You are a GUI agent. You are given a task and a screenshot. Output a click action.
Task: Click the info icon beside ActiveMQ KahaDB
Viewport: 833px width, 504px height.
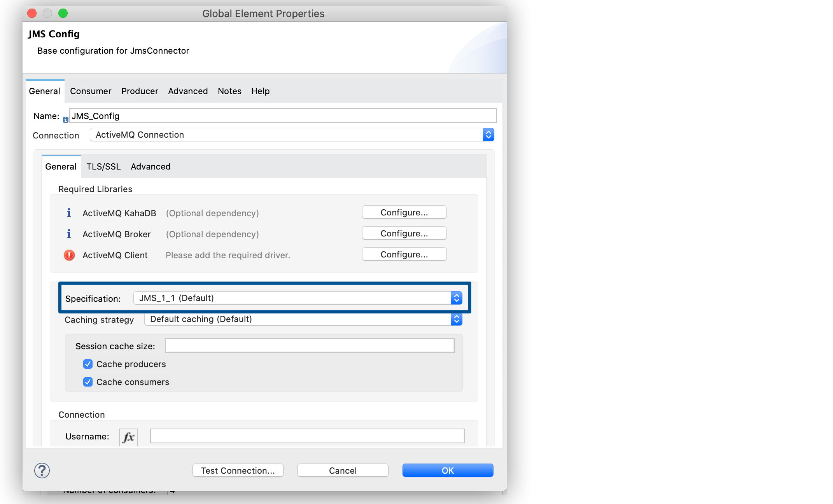[x=69, y=213]
